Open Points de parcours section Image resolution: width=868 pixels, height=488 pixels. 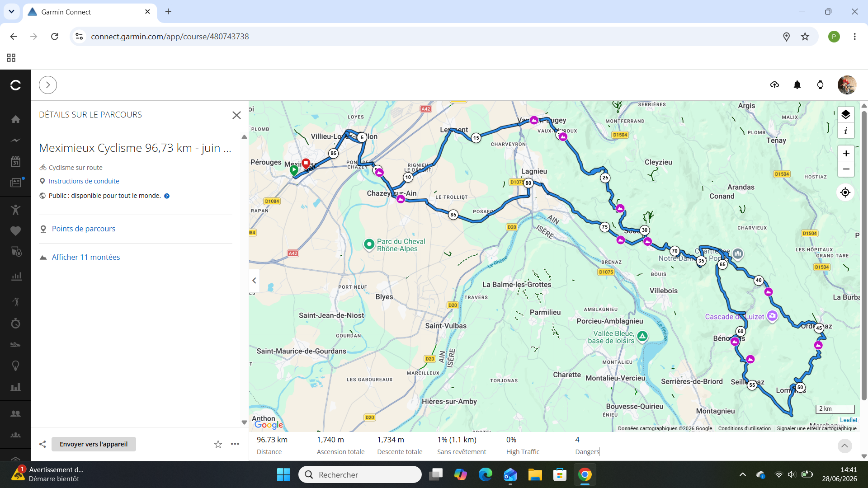pos(83,229)
